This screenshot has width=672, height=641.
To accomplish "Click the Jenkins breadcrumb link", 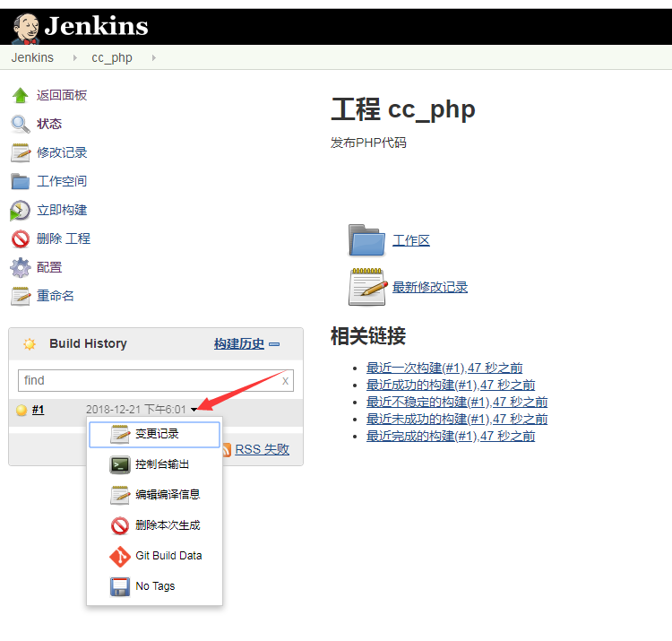I will coord(32,57).
